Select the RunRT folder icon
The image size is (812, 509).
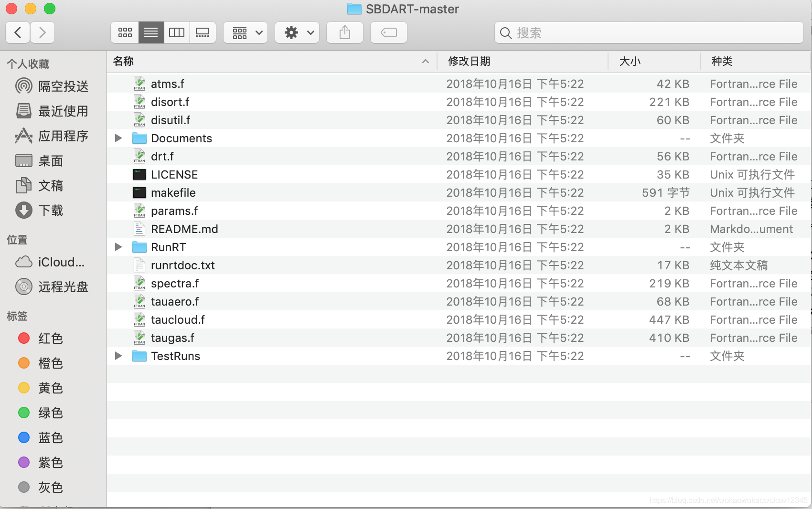pyautogui.click(x=139, y=247)
